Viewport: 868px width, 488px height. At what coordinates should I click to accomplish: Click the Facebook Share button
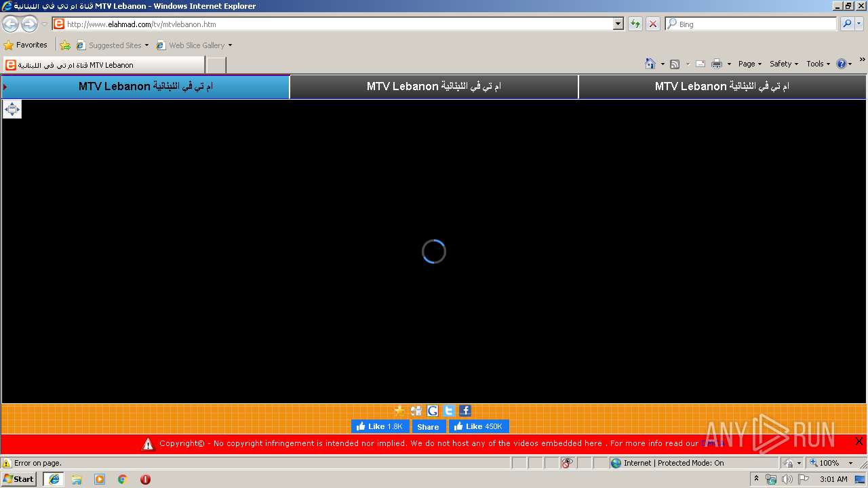(x=429, y=426)
